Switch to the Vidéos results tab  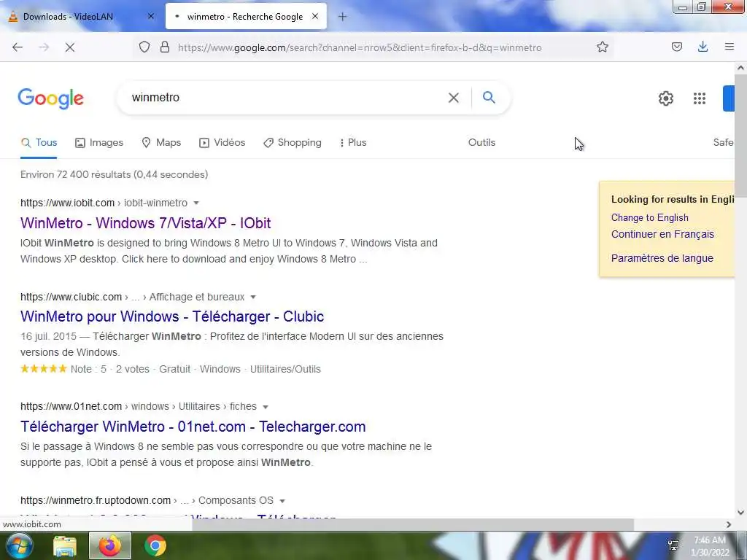pos(222,142)
